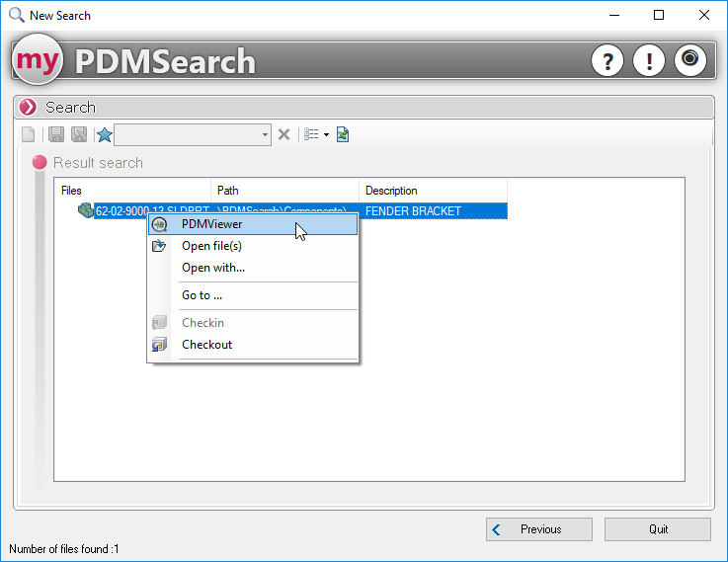
Task: Click the Description column header
Action: click(432, 191)
